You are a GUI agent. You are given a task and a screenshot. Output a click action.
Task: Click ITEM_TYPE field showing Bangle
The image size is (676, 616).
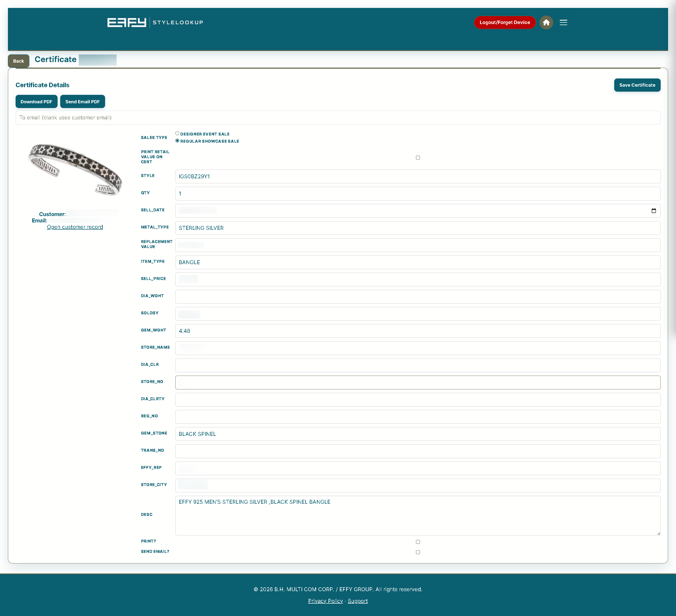pos(418,262)
